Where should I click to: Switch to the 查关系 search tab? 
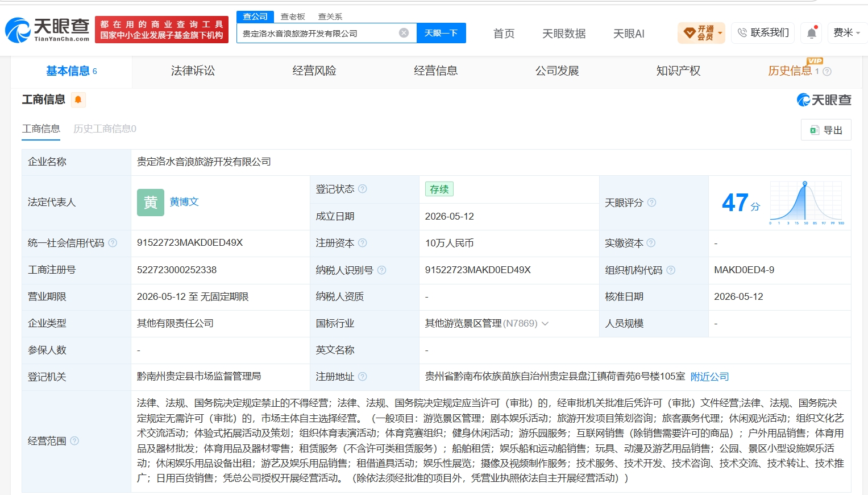click(x=330, y=16)
